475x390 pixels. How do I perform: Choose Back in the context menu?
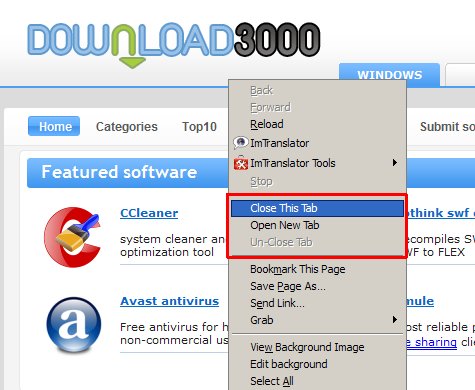[x=318, y=90]
